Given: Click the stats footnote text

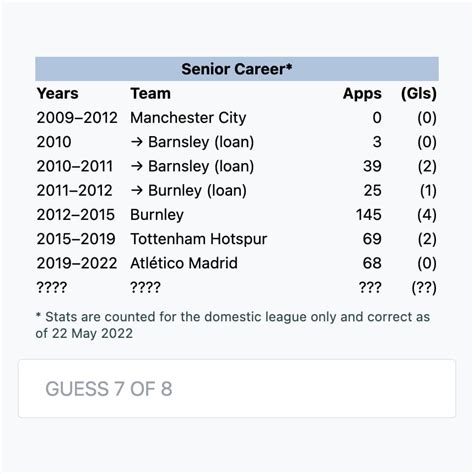Looking at the screenshot, I should click(x=233, y=325).
